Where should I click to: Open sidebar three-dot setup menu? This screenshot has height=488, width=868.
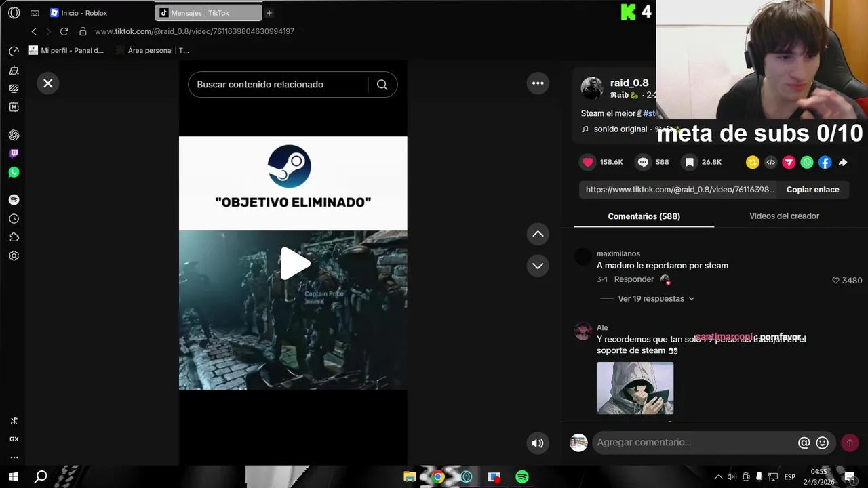14,457
